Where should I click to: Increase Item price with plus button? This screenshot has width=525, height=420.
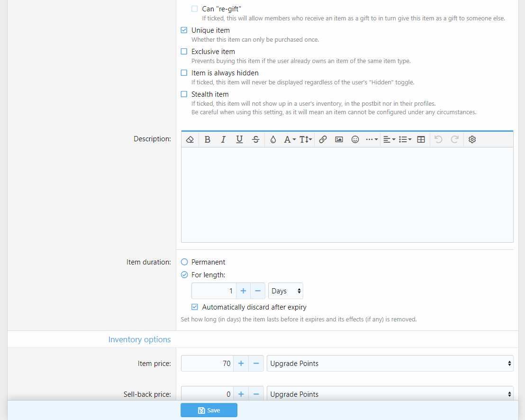click(241, 364)
